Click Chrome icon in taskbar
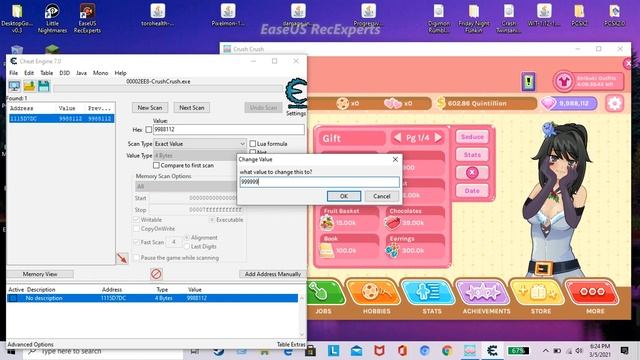 point(447,351)
